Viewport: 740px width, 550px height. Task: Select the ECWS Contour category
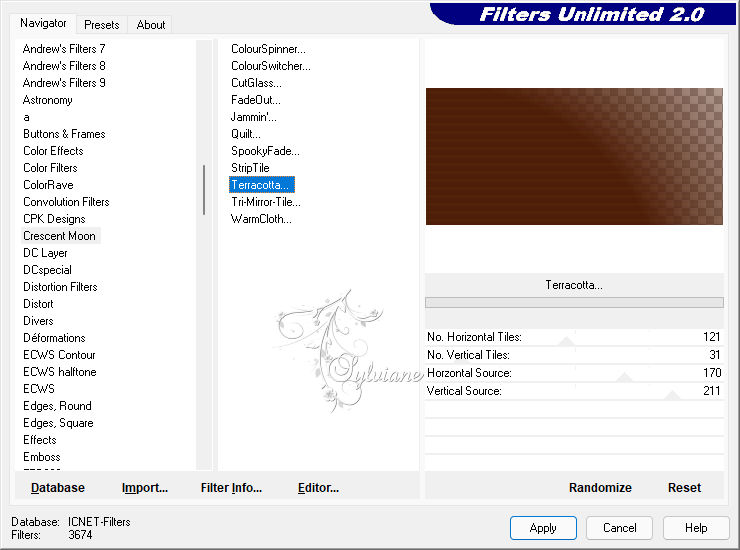[x=59, y=355]
